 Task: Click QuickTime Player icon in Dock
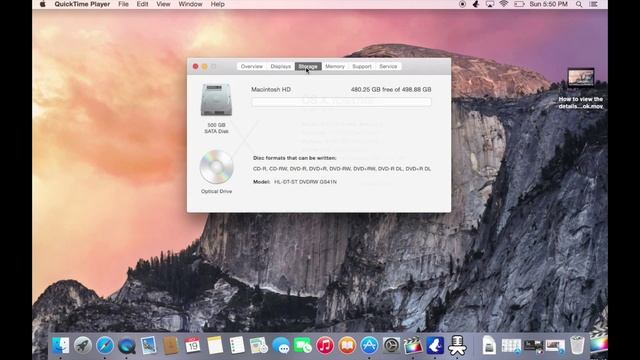pos(127,346)
